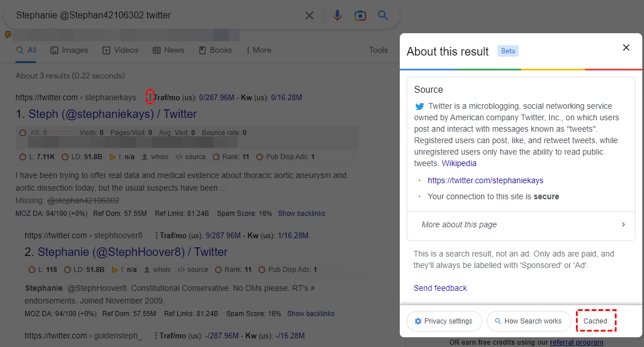Switch to the Books tab
Viewport: 644px width, 347px height.
216,50
